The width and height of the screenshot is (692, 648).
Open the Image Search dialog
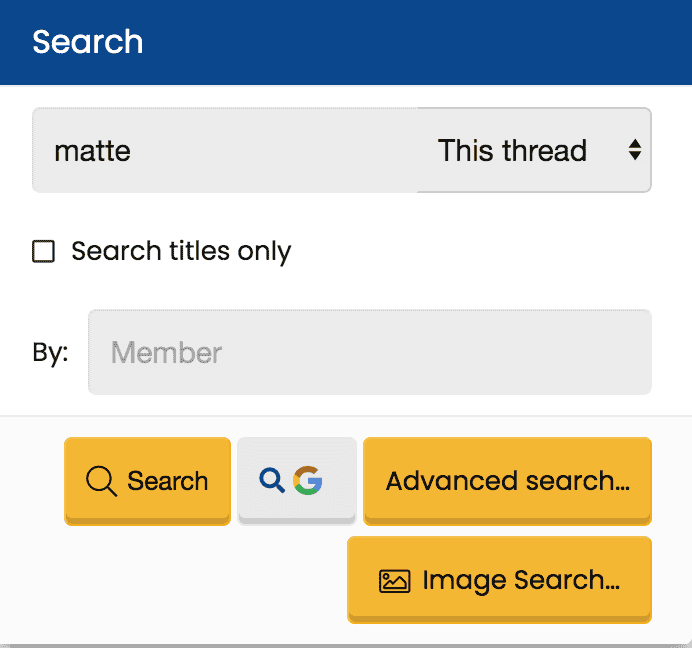pyautogui.click(x=500, y=580)
